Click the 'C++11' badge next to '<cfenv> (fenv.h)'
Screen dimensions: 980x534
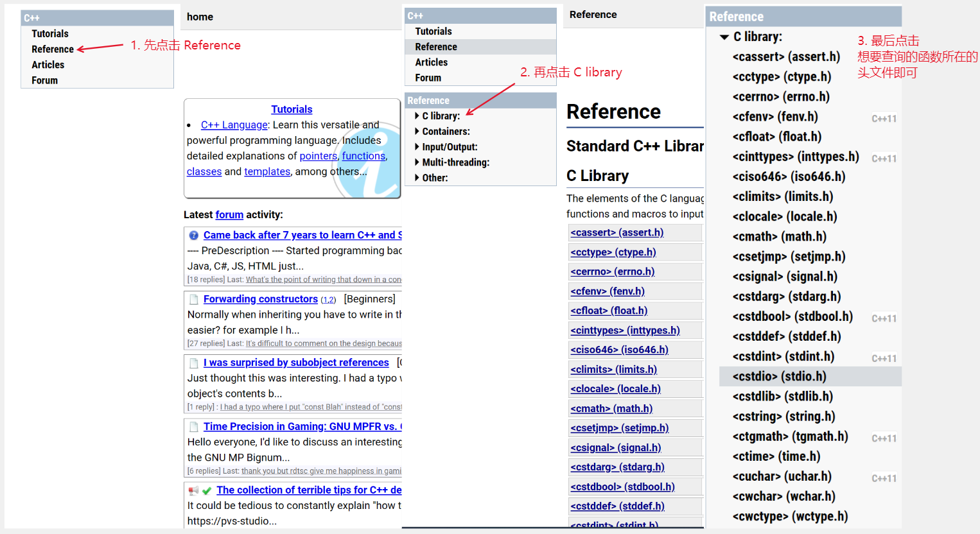click(x=884, y=119)
